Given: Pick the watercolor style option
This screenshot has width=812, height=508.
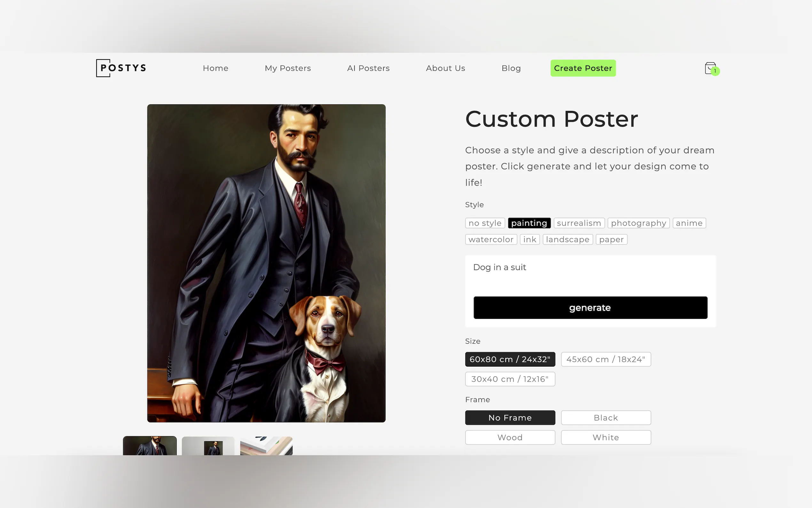Looking at the screenshot, I should coord(491,240).
